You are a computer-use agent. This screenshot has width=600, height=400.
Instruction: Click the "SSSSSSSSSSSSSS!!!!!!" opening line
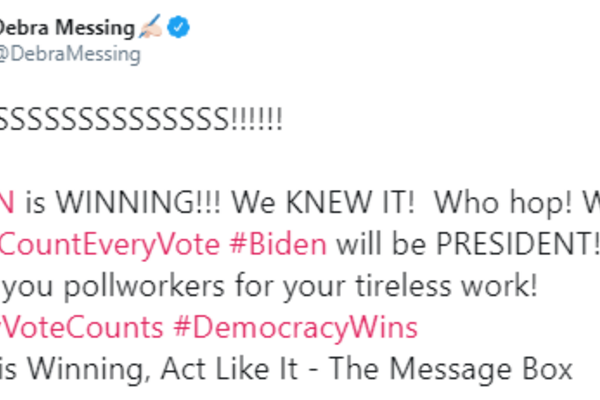[140, 120]
